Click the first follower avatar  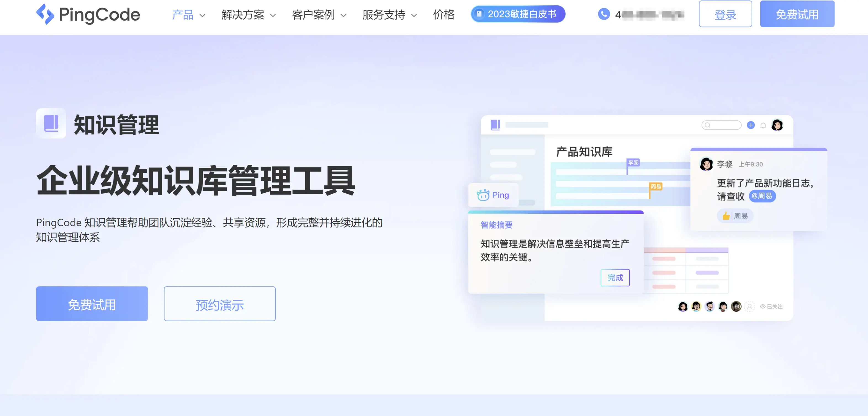pyautogui.click(x=683, y=306)
